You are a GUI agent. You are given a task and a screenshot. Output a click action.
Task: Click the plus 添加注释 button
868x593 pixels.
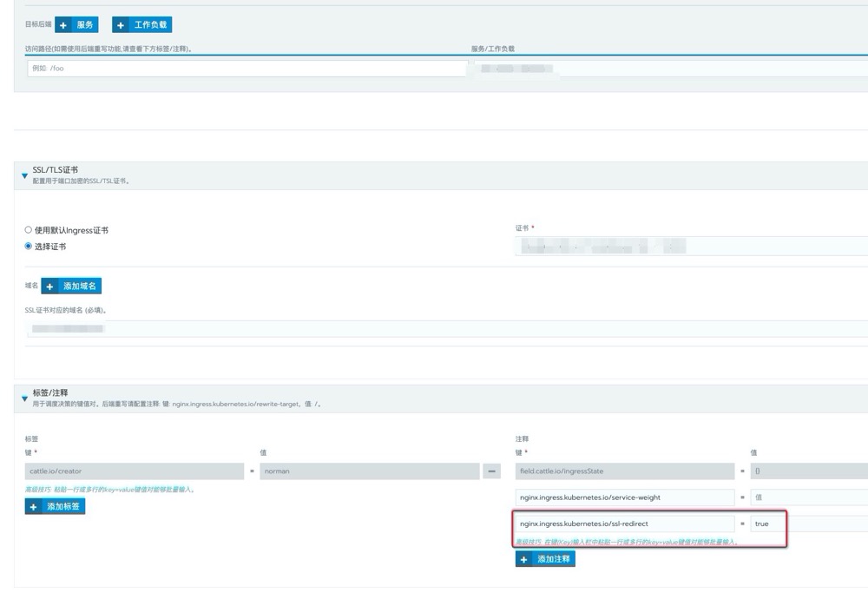545,559
